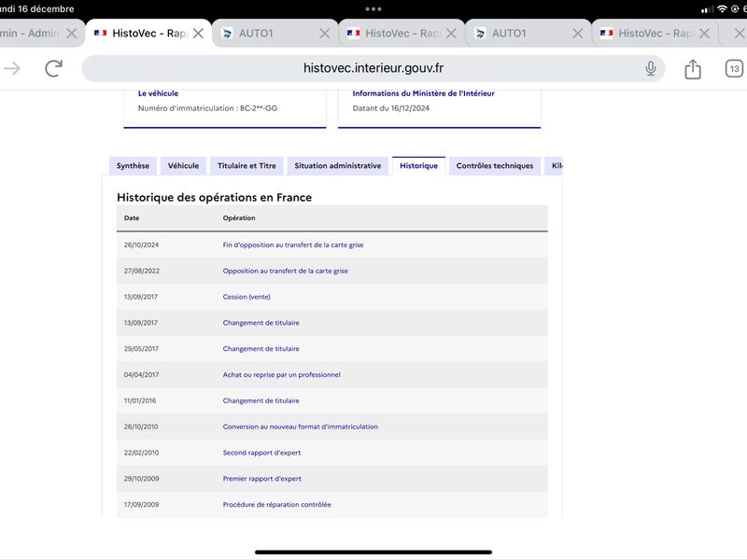The image size is (747, 560).
Task: Click 'Second rapport d'expert' operation
Action: tap(261, 453)
